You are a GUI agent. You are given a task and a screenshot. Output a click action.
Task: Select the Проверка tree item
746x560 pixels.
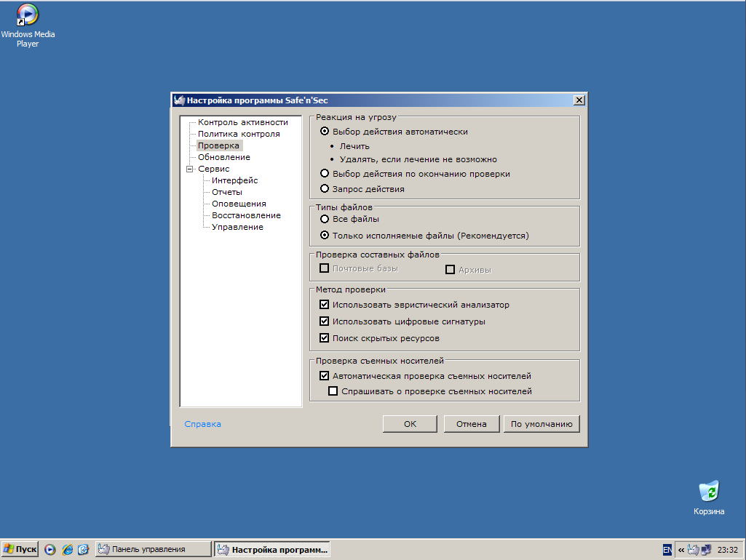point(219,145)
